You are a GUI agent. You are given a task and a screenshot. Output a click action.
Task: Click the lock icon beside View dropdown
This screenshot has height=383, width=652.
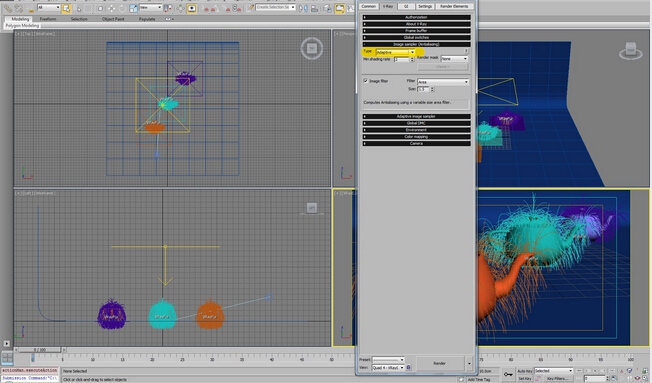pyautogui.click(x=408, y=367)
